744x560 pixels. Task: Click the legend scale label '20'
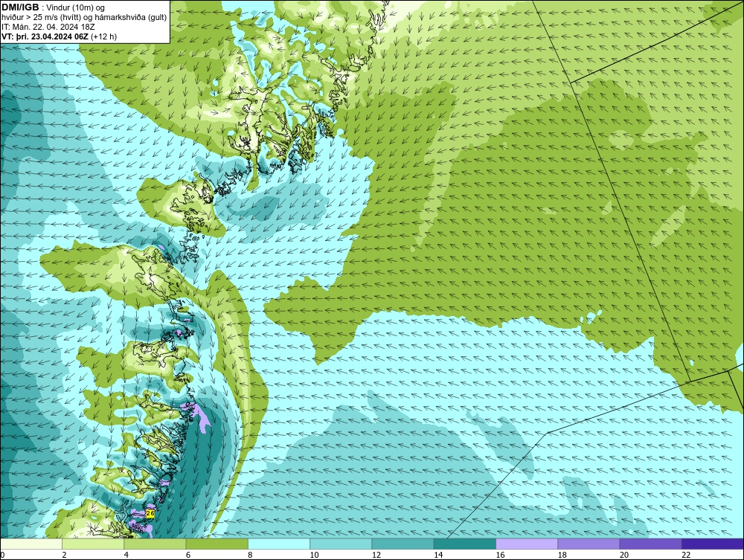624,555
